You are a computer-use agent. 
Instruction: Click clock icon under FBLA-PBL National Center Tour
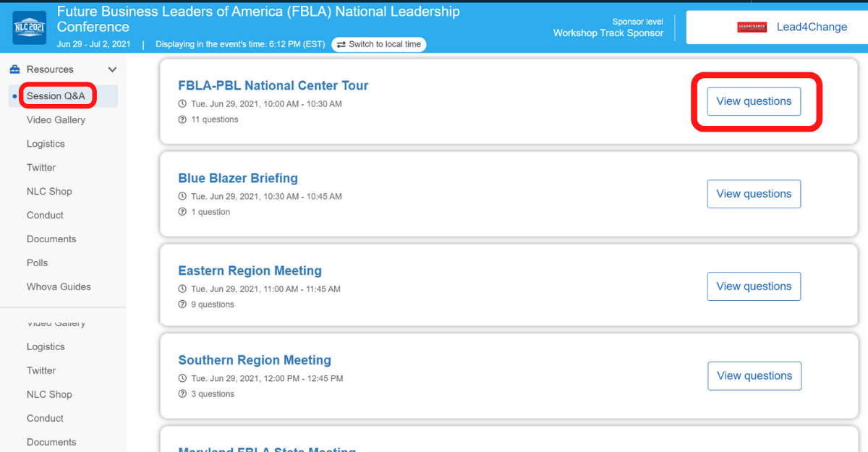(x=182, y=104)
